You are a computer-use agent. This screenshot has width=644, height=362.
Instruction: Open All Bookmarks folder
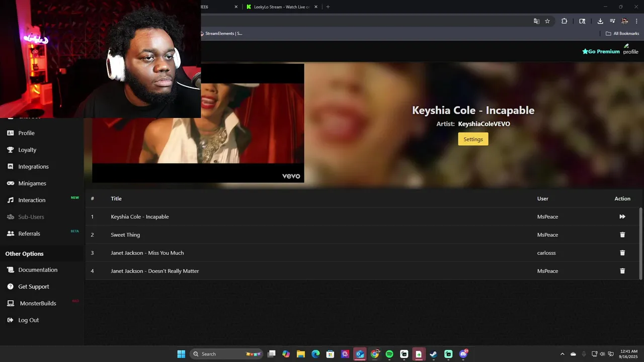coord(622,34)
